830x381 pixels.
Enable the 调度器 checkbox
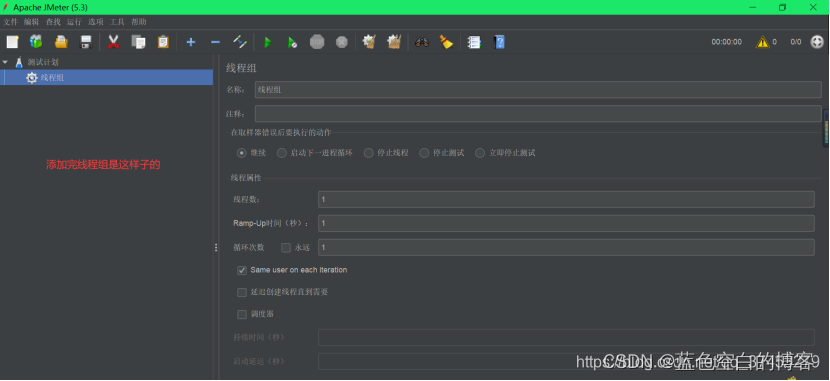[242, 314]
